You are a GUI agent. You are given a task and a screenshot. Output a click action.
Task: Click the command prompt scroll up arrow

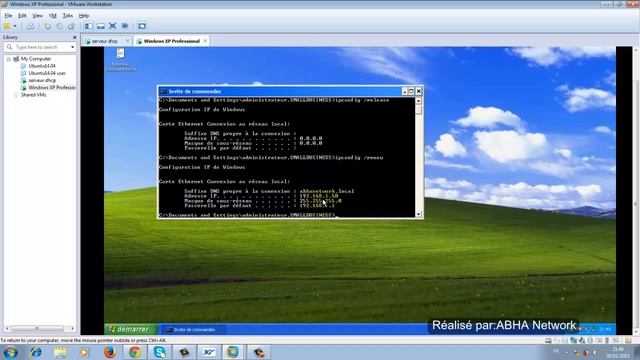click(418, 100)
